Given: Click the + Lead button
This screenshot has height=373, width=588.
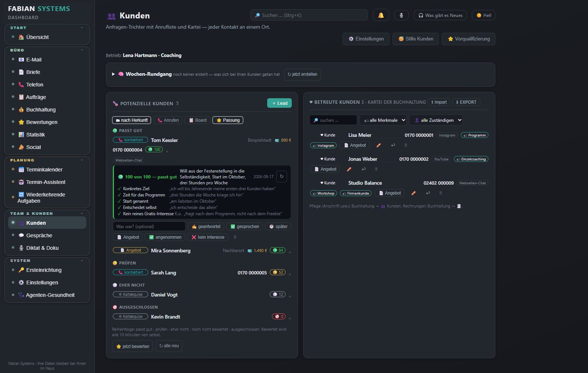Looking at the screenshot, I should pos(279,103).
